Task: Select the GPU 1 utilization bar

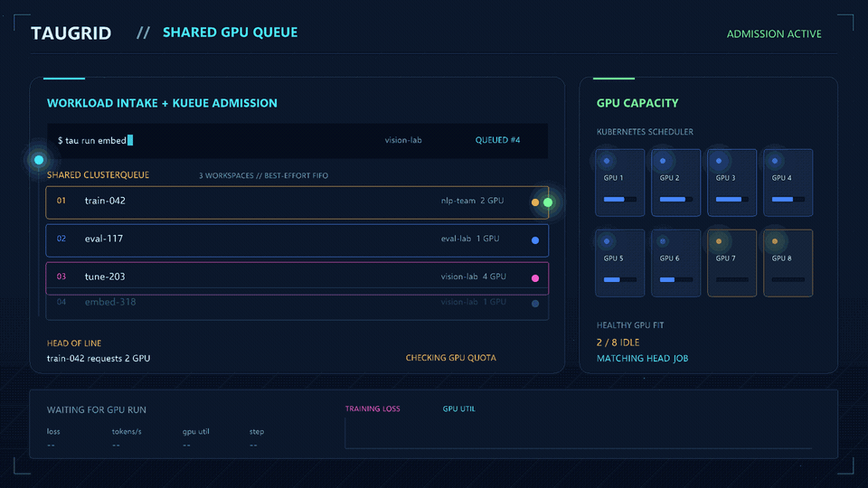Action: 620,199
